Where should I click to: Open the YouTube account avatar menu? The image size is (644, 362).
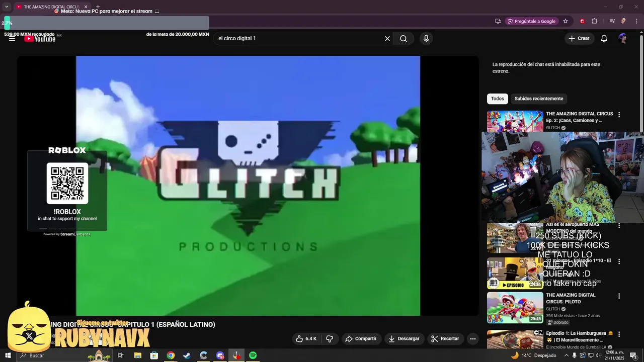tap(623, 39)
